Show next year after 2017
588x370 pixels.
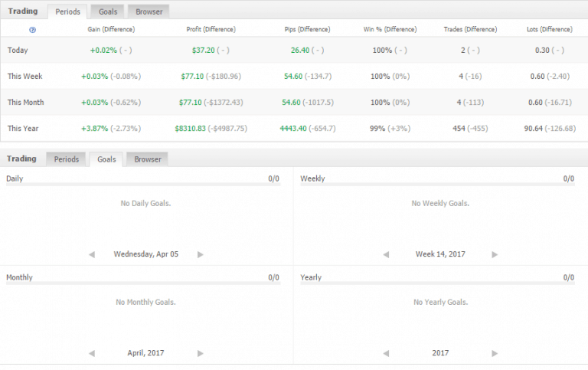(x=495, y=353)
